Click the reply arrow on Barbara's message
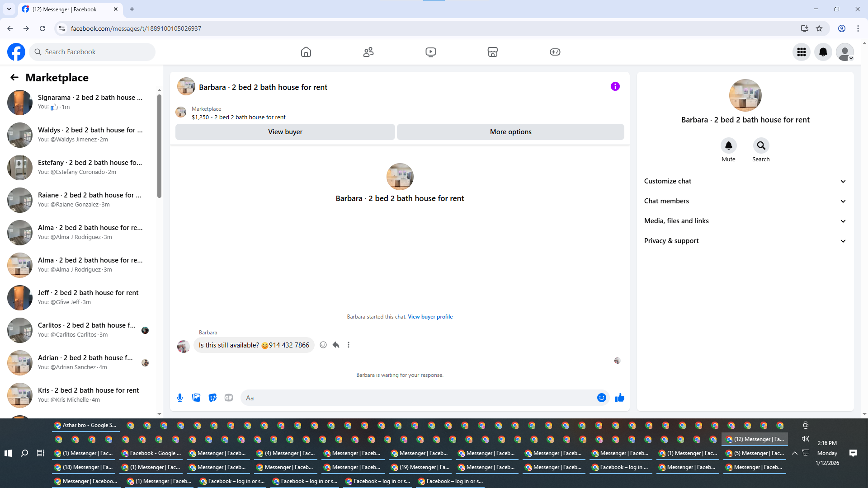 (x=336, y=345)
